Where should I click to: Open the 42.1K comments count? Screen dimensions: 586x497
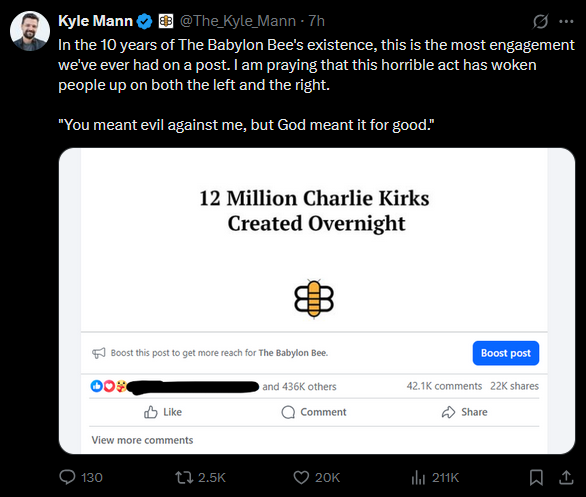point(444,386)
